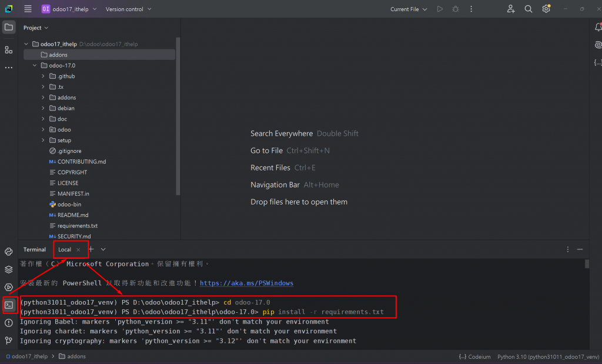Select the top-level addons folder
The image size is (602, 364).
[99, 55]
